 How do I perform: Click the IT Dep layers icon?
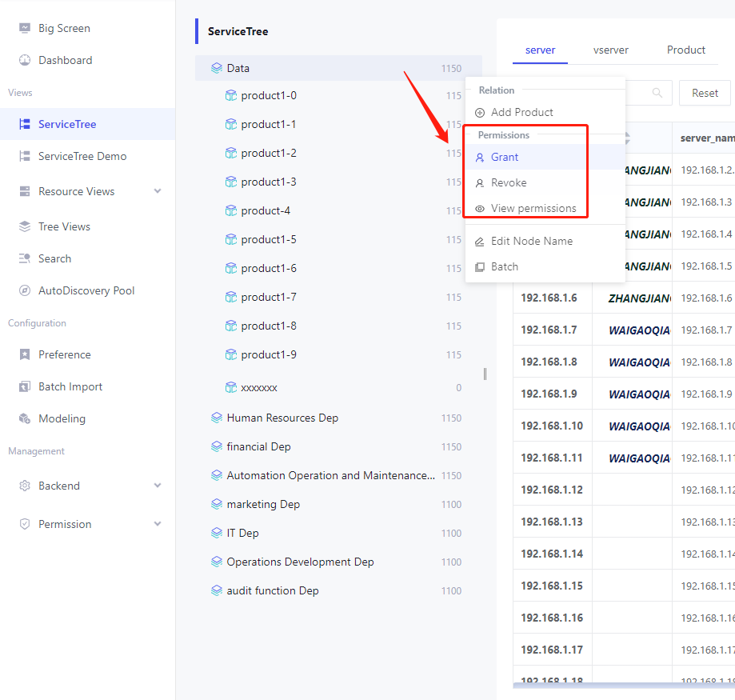(217, 533)
